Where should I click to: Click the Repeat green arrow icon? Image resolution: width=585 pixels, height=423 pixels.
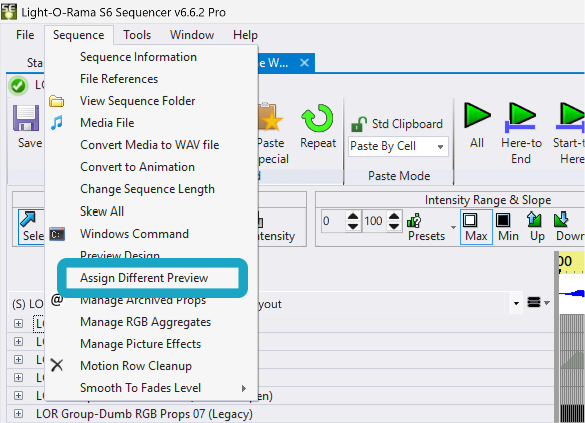(317, 118)
